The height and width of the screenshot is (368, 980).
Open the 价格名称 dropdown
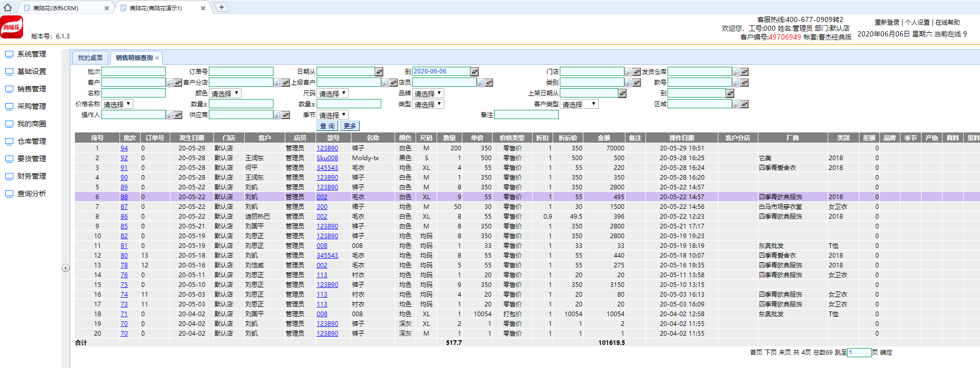(x=117, y=104)
